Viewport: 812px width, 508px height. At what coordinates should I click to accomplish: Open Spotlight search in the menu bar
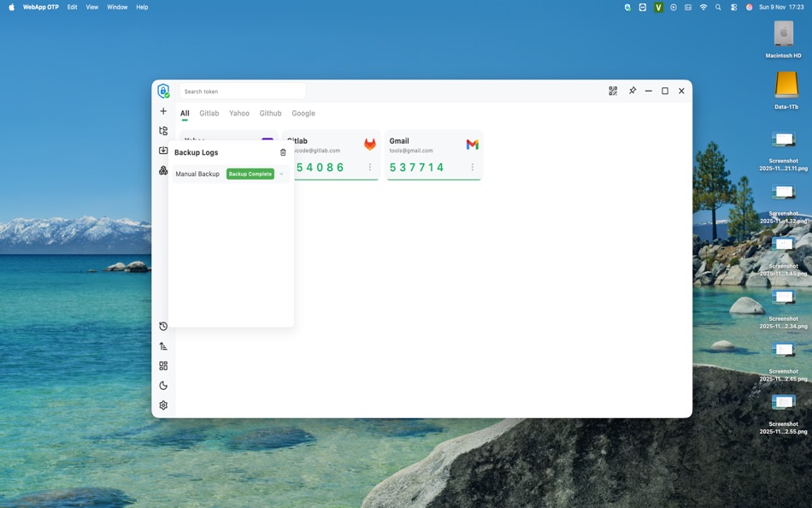point(718,7)
